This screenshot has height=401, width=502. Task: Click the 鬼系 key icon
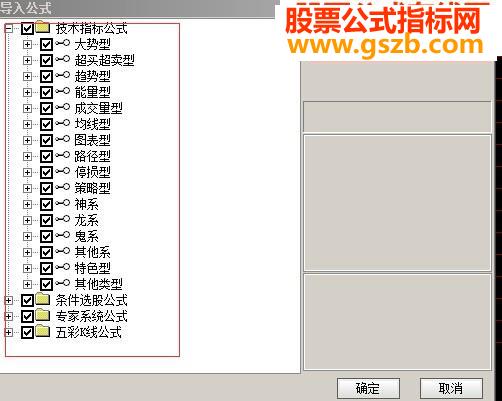(63, 236)
